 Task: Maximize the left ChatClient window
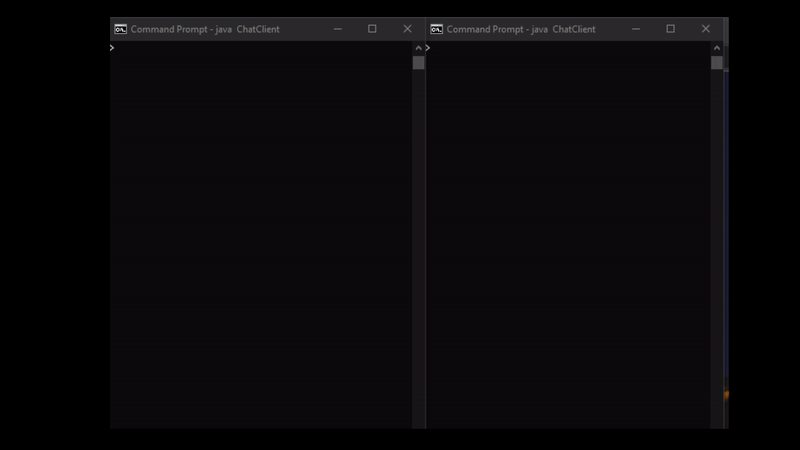coord(372,29)
